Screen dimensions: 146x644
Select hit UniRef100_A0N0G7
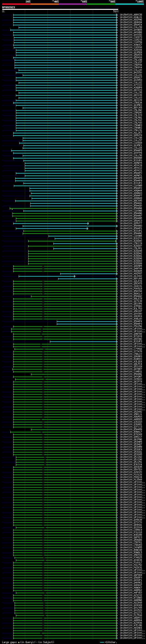point(131,45)
